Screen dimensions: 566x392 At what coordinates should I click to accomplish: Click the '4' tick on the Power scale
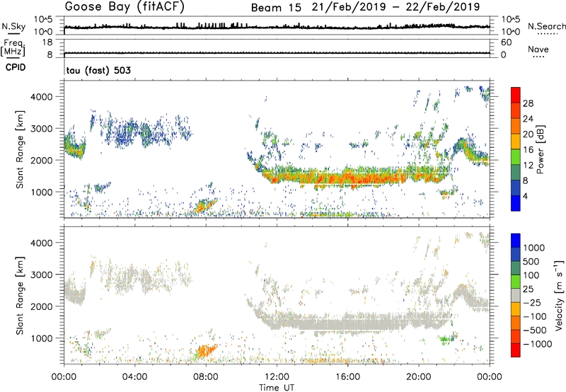(x=525, y=196)
